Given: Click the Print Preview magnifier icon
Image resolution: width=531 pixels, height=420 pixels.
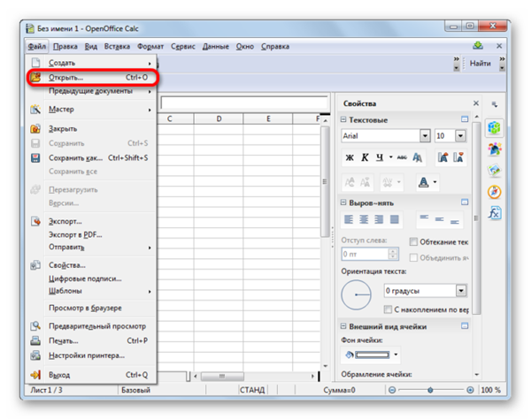Looking at the screenshot, I should click(35, 326).
